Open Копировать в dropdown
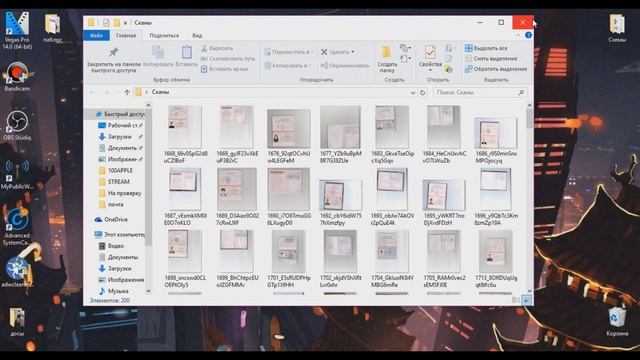 pos(287,65)
